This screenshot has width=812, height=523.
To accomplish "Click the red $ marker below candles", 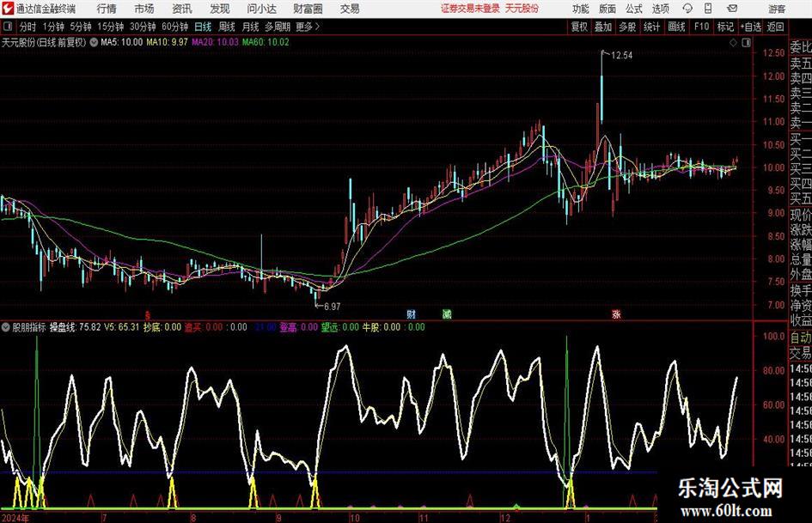I will pyautogui.click(x=148, y=315).
